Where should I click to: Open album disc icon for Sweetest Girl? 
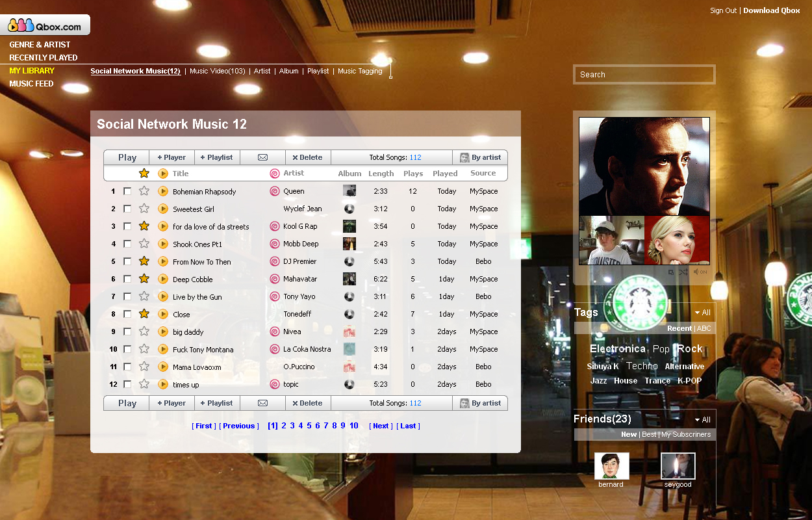pyautogui.click(x=349, y=209)
